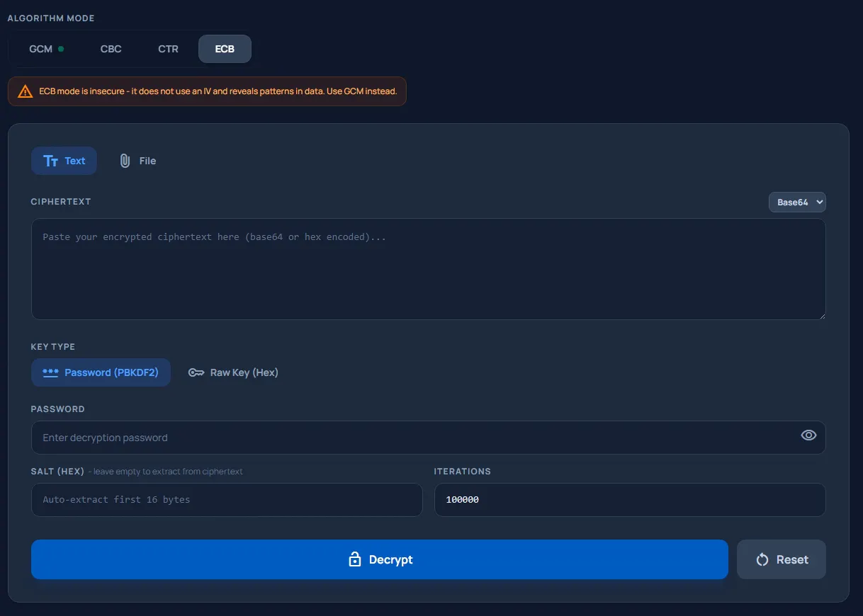Open the Base64 encoding dropdown
Screen dimensions: 863x616
(797, 202)
